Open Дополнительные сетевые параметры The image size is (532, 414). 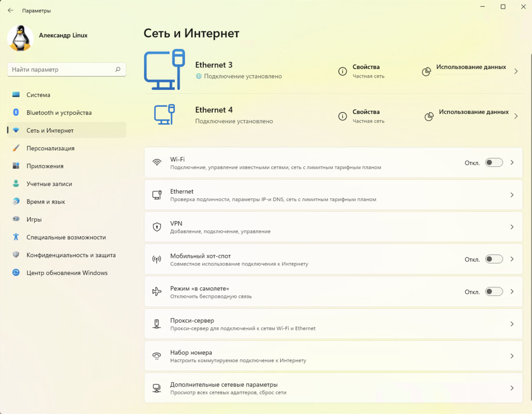333,388
